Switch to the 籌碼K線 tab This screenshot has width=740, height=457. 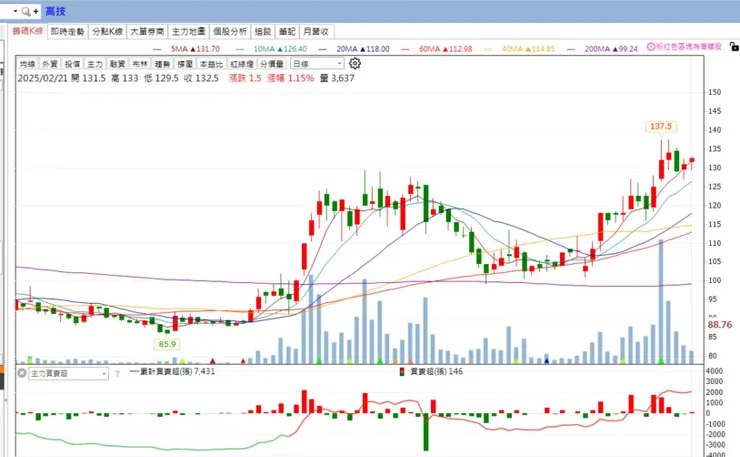tap(27, 31)
